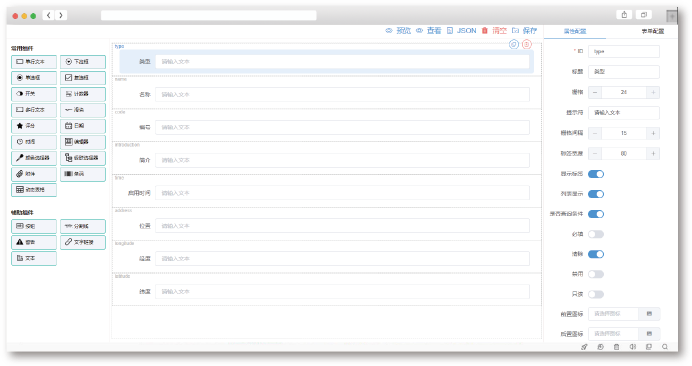Image resolution: width=692 pixels, height=366 pixels.
Task: Switch to the form configuration tab
Action: 652,31
